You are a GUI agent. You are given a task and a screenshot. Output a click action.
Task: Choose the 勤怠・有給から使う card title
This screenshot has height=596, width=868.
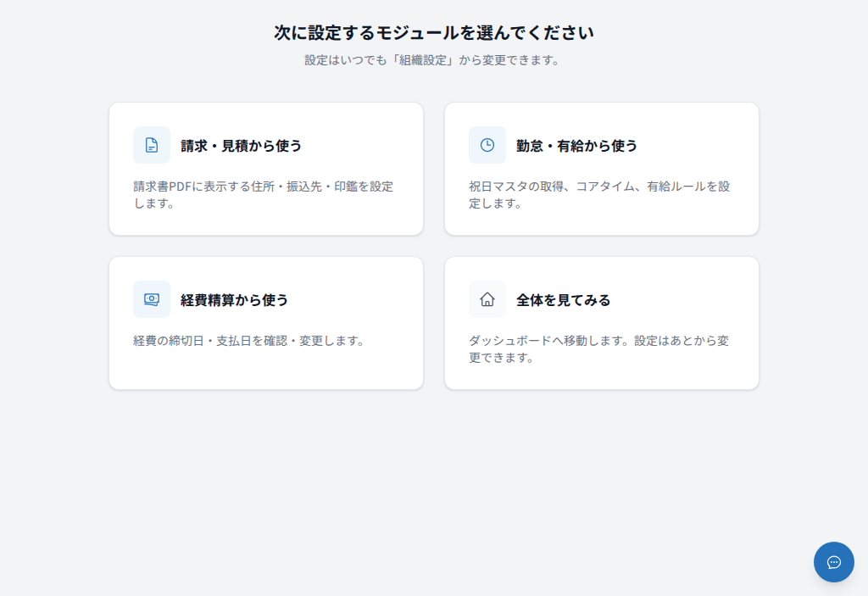tap(576, 146)
